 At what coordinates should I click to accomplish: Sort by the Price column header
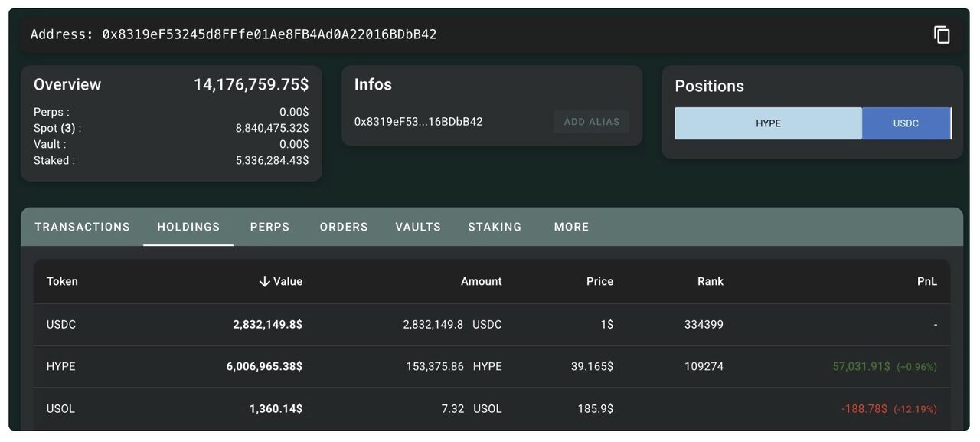[599, 281]
